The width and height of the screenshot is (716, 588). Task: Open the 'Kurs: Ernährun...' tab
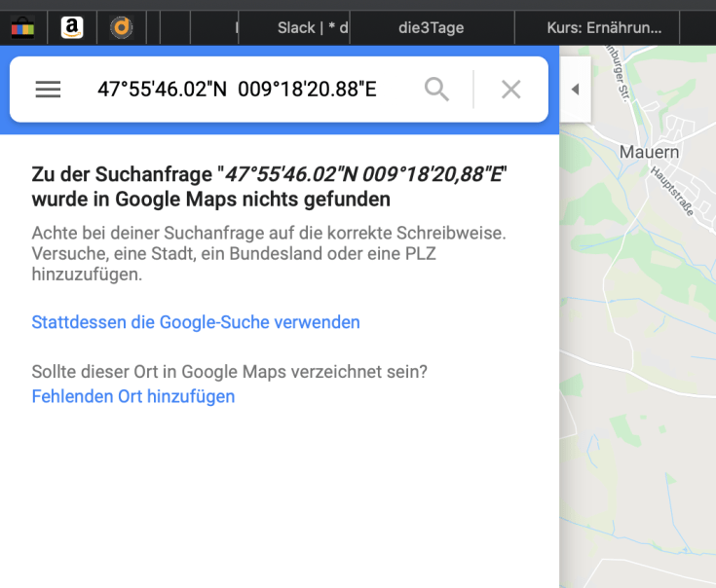[604, 27]
